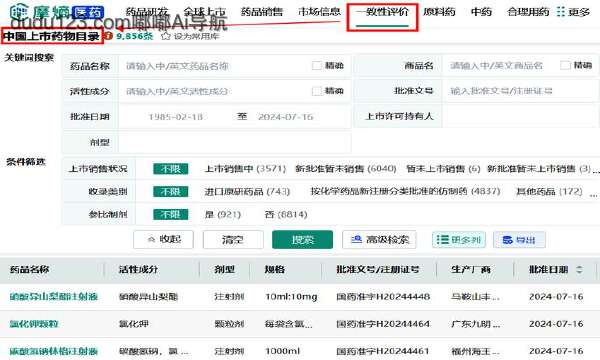
Task: Select 不限 for 上市销售状况
Action: point(170,169)
